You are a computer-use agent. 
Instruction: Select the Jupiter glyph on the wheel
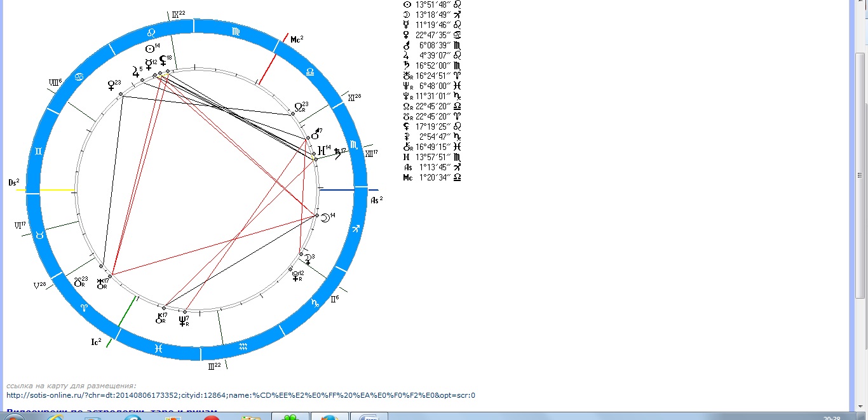click(136, 72)
